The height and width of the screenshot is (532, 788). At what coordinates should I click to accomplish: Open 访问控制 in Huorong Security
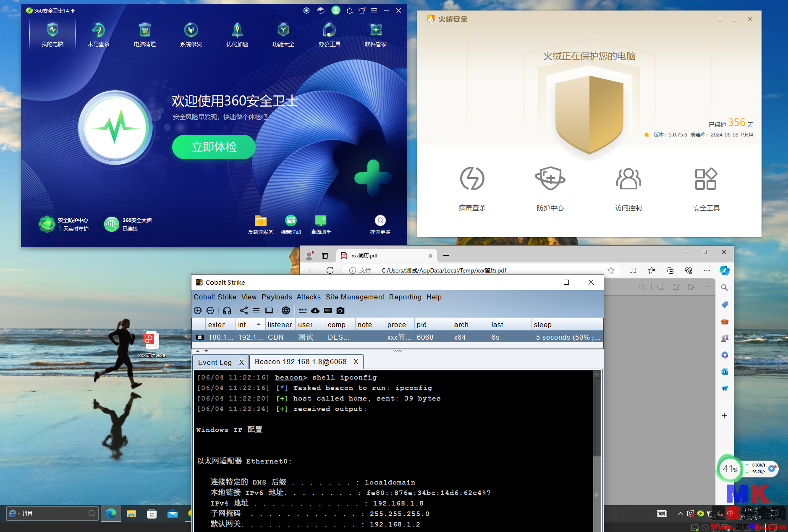pyautogui.click(x=628, y=189)
